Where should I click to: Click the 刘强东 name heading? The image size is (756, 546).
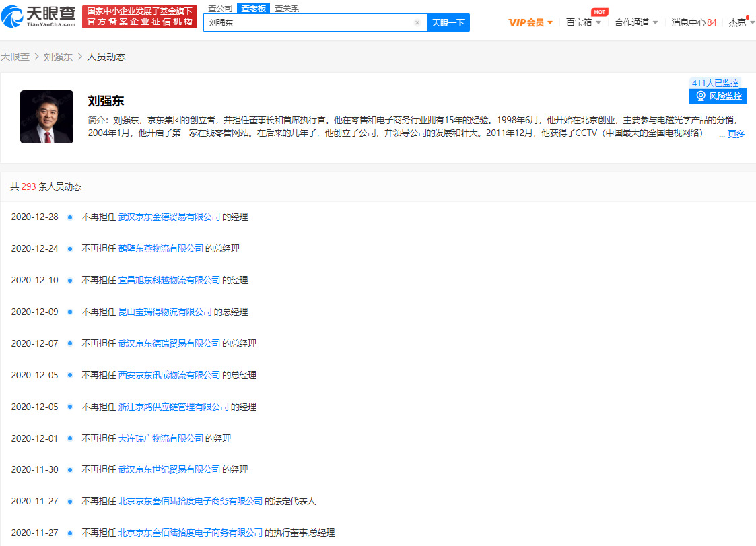[x=106, y=101]
